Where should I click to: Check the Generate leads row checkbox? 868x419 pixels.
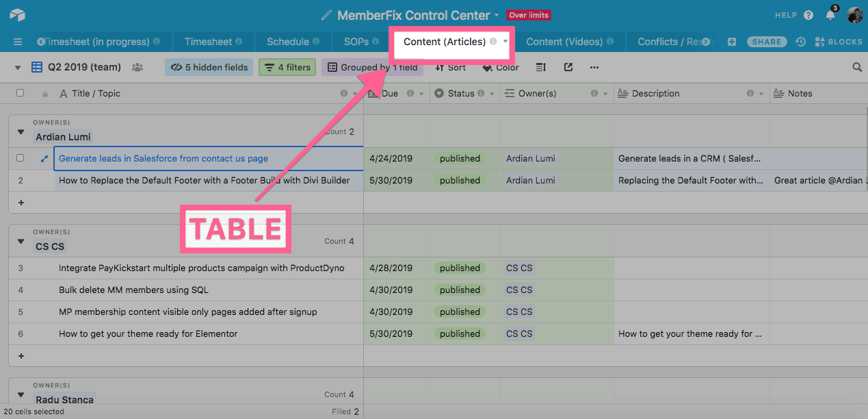20,158
